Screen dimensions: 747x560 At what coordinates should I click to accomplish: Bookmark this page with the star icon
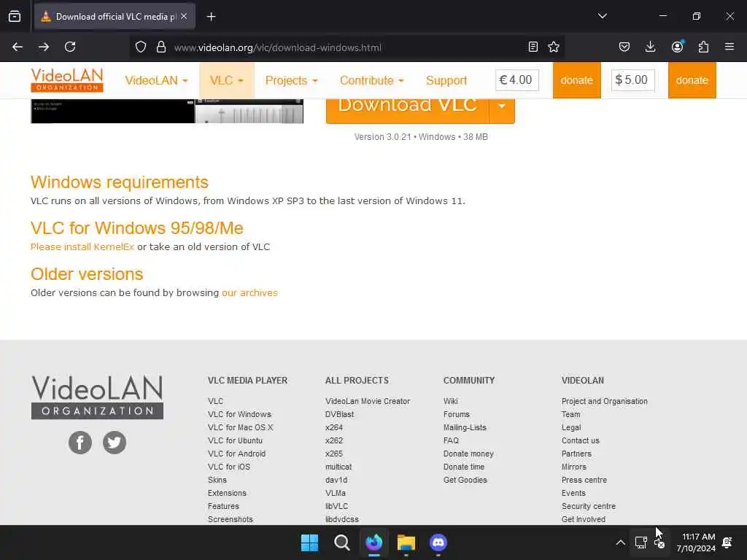pos(554,47)
